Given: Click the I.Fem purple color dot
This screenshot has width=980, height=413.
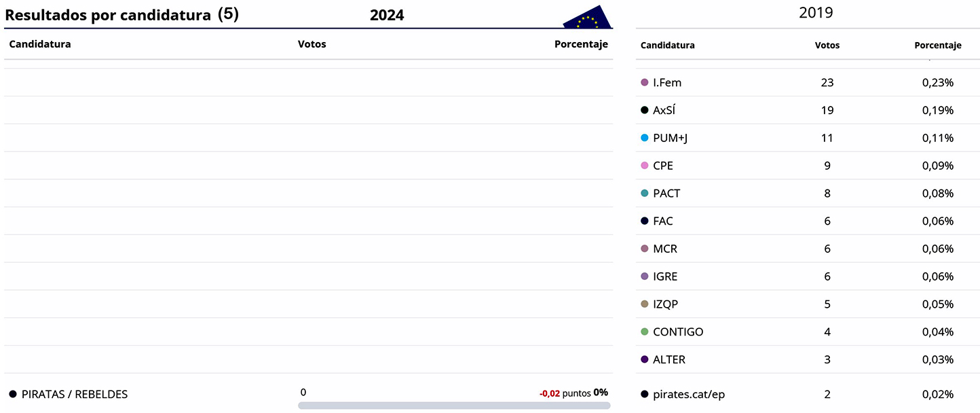Looking at the screenshot, I should 645,83.
